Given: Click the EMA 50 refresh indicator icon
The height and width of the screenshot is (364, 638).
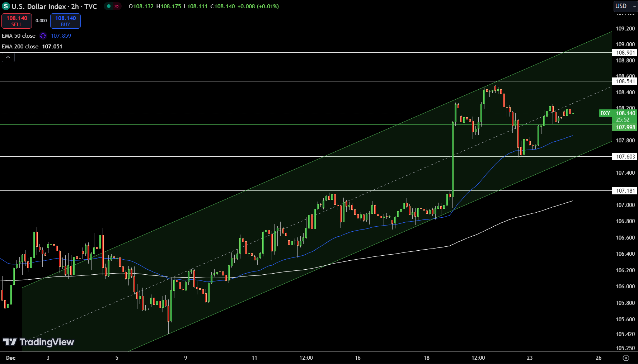Looking at the screenshot, I should tap(43, 36).
